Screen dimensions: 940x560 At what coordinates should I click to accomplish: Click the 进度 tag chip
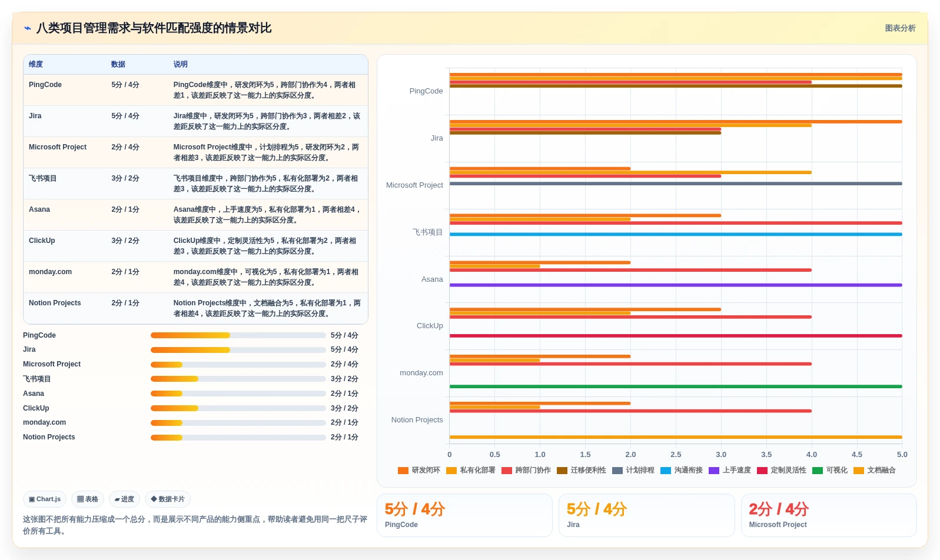124,499
